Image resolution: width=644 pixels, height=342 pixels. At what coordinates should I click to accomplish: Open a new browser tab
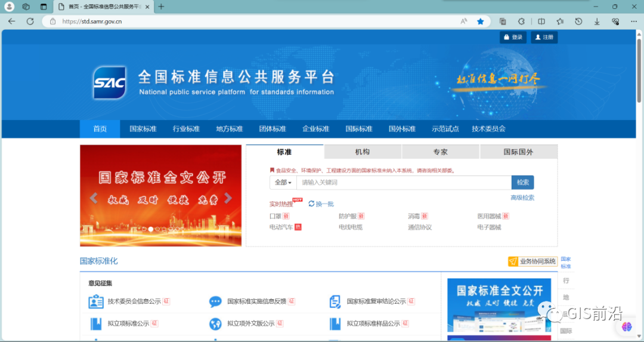point(161,7)
